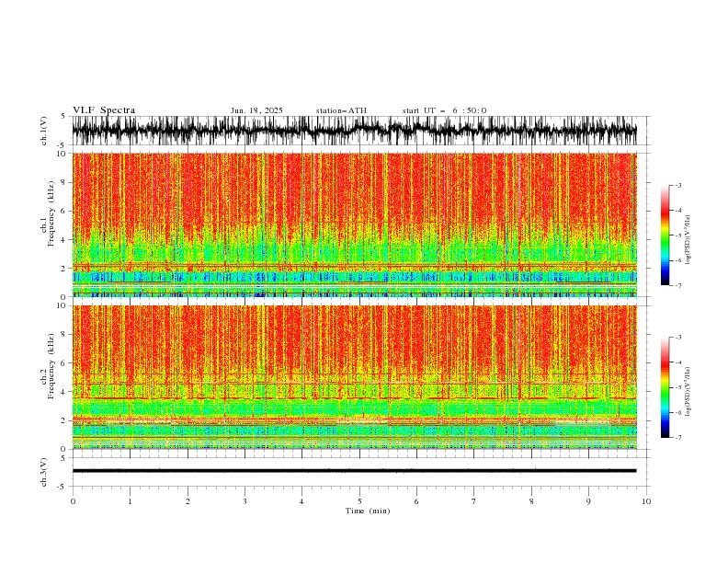Click the "ch.1(V)" waveform axis label
The image size is (728, 563).
[44, 131]
